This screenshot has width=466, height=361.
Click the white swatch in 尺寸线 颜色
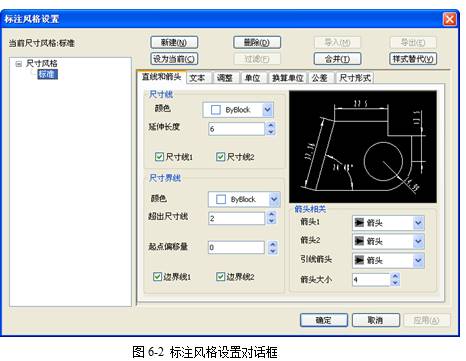(x=216, y=110)
